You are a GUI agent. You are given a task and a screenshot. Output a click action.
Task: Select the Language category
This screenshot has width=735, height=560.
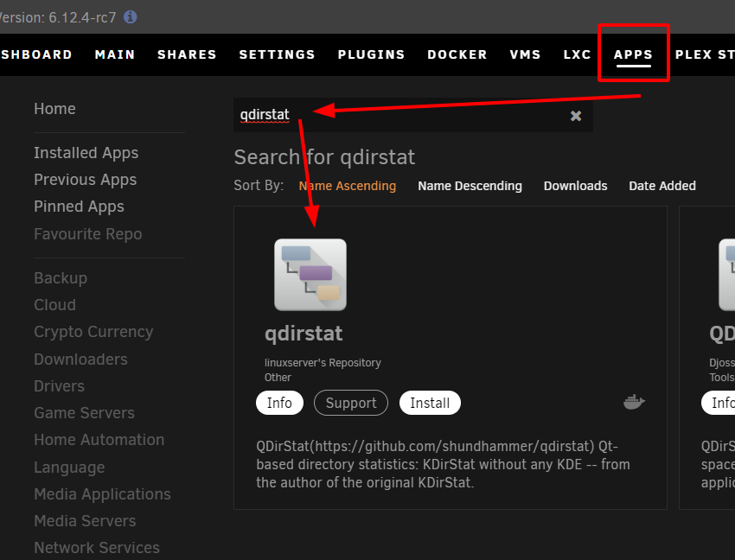pyautogui.click(x=69, y=468)
